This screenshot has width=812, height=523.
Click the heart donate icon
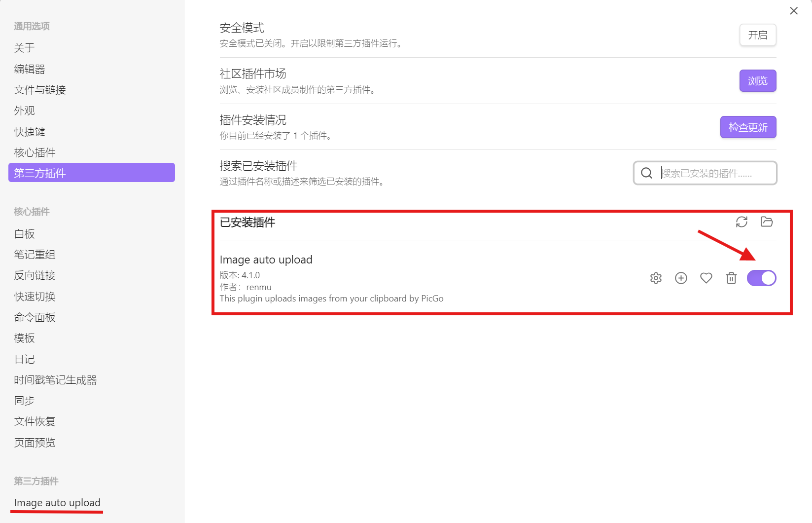click(706, 278)
